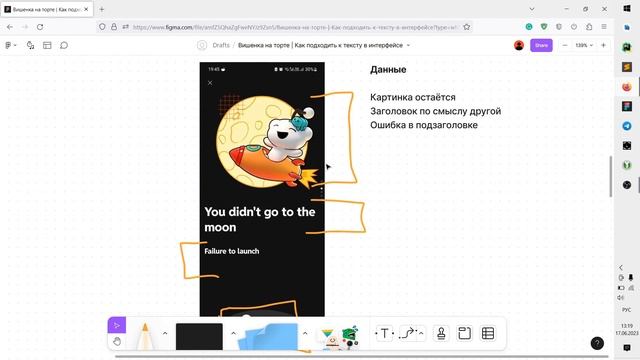Click the X close icon in phone mockup

click(210, 83)
